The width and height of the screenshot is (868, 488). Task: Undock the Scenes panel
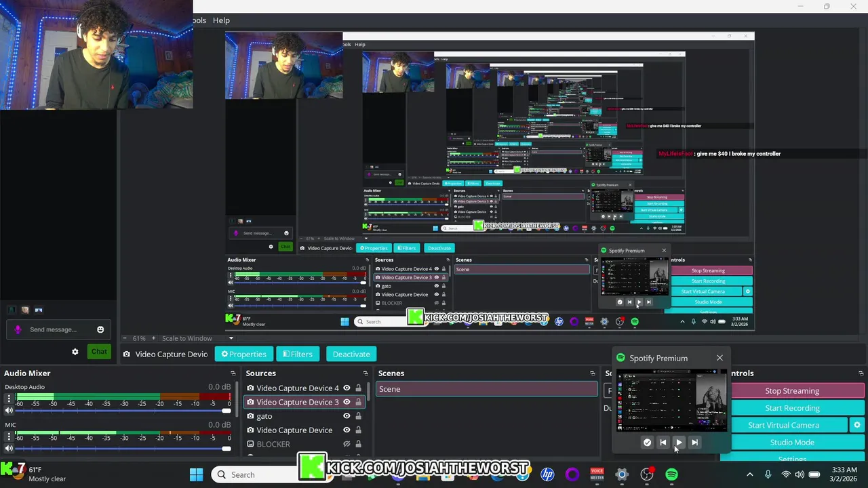(592, 373)
